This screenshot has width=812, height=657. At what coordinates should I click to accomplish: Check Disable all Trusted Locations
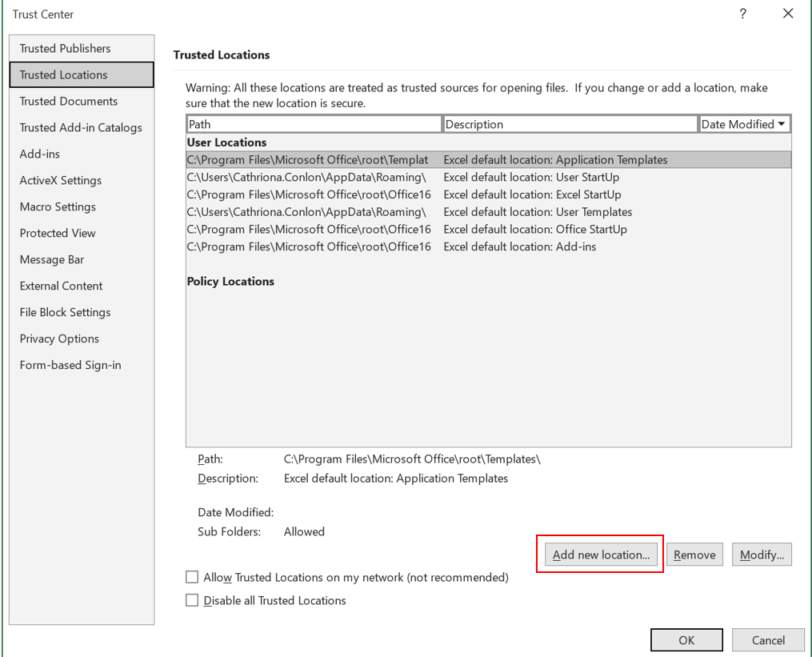pyautogui.click(x=192, y=600)
